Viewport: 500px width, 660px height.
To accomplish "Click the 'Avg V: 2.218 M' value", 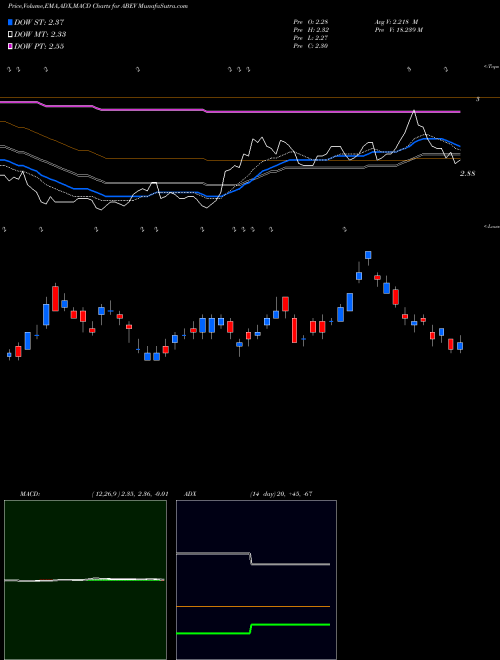I will (x=396, y=22).
